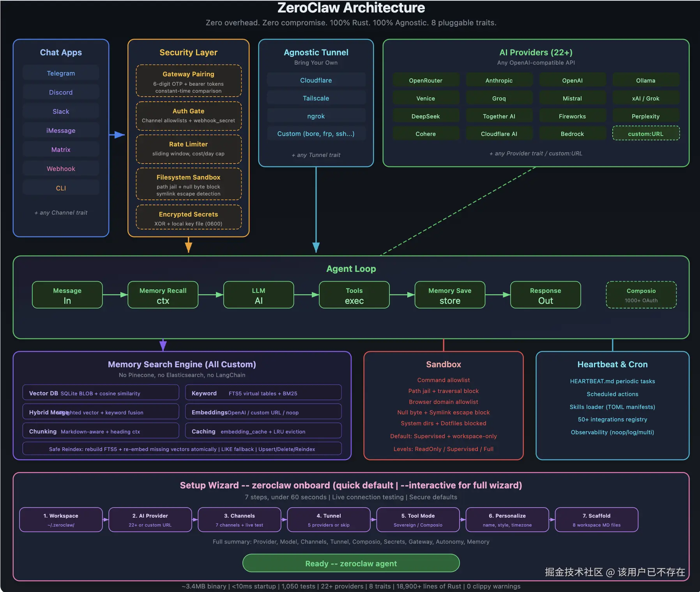Select the dashed custom:URL provider box
700x592 pixels.
[x=646, y=133]
